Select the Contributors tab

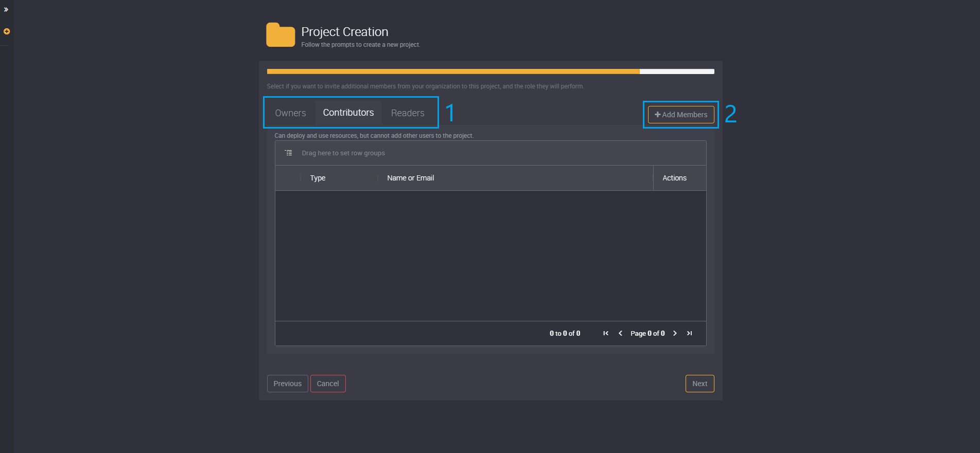(348, 113)
